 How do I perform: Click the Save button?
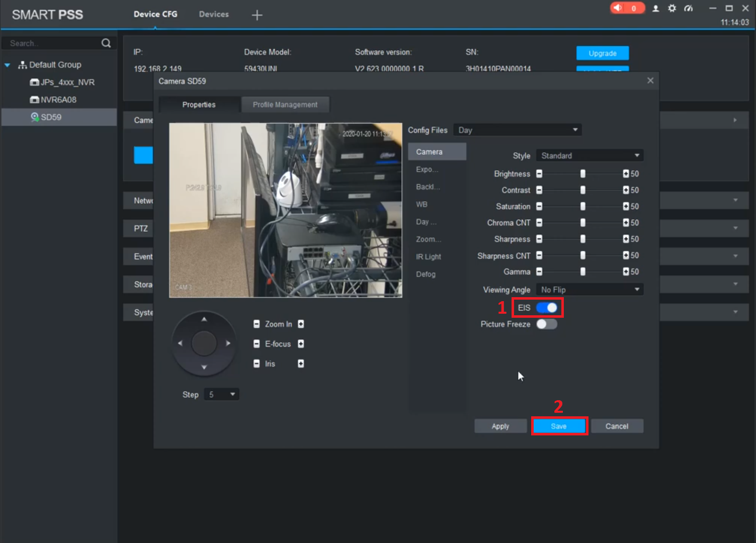(559, 426)
